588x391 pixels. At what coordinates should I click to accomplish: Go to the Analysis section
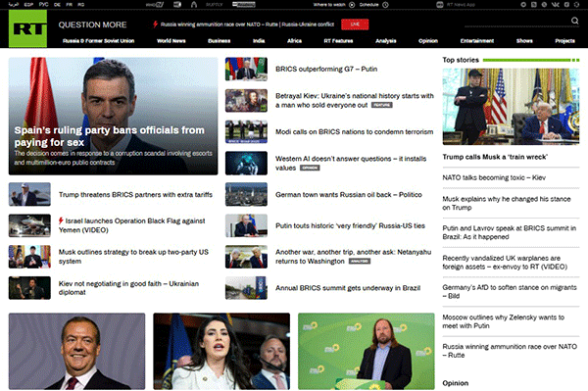[x=386, y=41]
